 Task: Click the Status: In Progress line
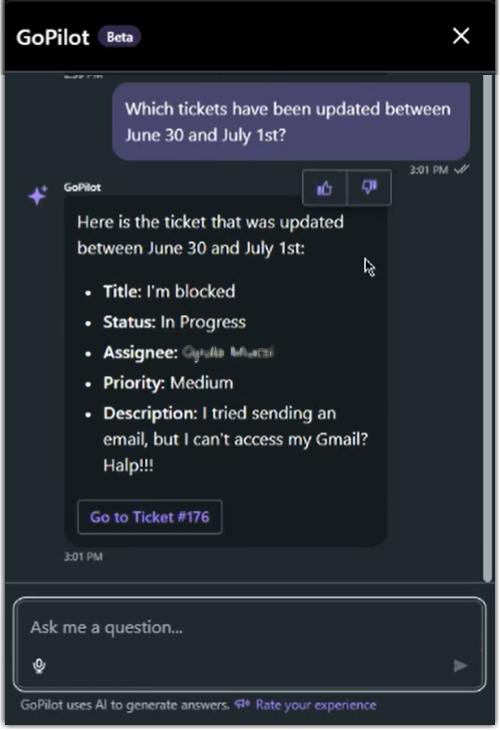coord(175,322)
